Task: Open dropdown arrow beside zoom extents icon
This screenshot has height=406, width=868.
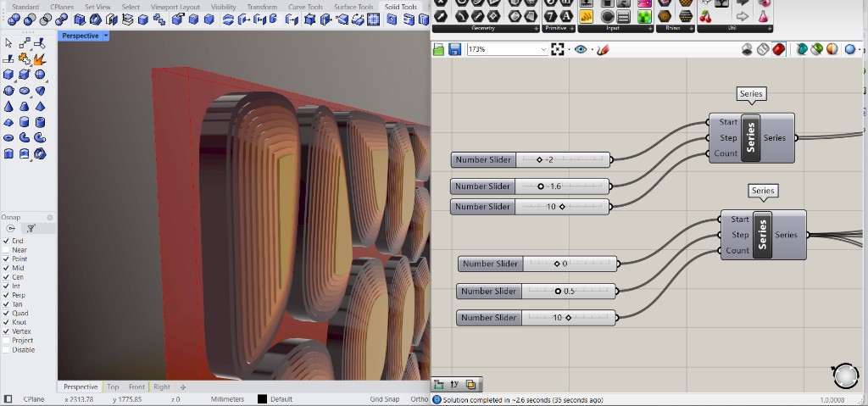Action: 569,50
